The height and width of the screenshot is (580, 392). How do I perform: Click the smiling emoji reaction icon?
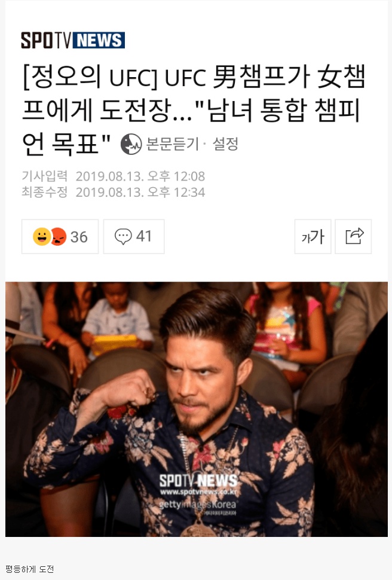pyautogui.click(x=42, y=237)
